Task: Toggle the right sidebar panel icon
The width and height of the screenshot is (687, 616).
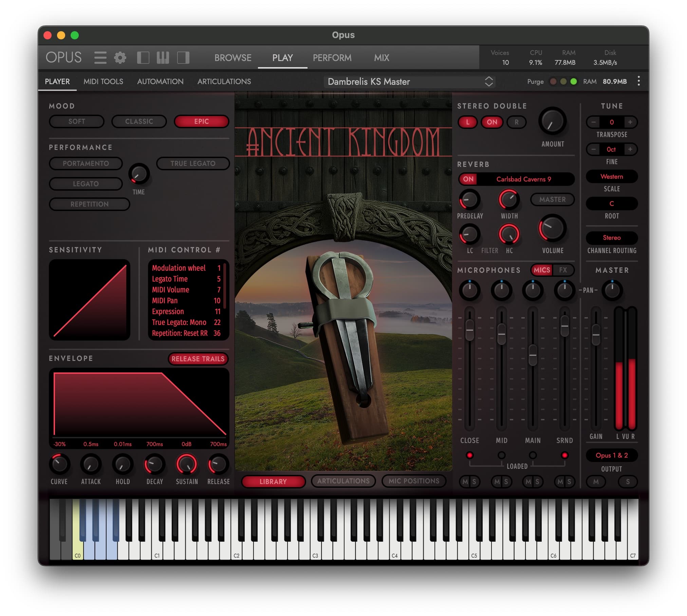Action: tap(183, 58)
